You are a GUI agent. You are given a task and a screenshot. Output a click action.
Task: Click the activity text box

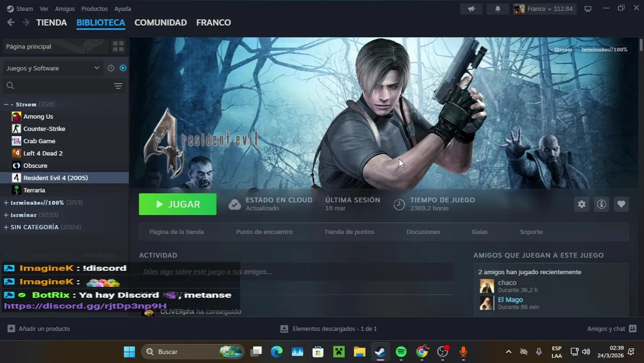296,272
